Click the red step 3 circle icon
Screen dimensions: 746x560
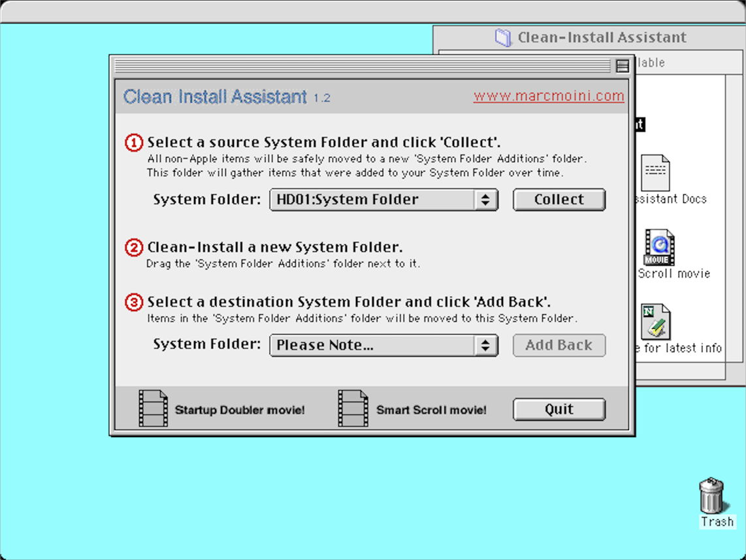point(133,303)
